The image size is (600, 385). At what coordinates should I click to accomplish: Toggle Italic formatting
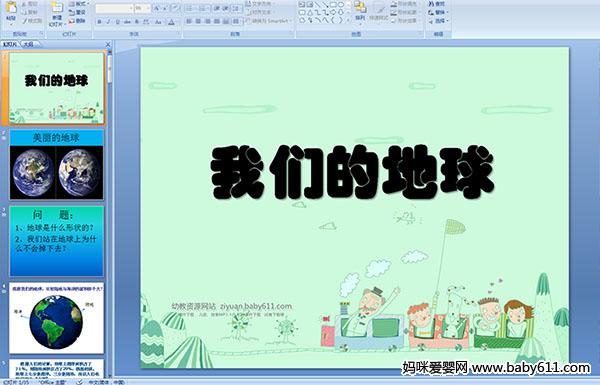click(x=108, y=22)
